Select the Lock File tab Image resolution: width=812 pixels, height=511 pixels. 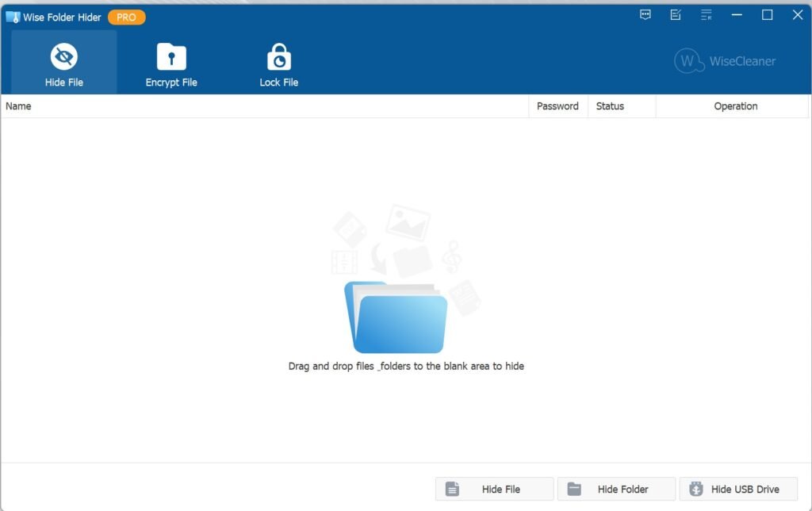click(x=278, y=63)
